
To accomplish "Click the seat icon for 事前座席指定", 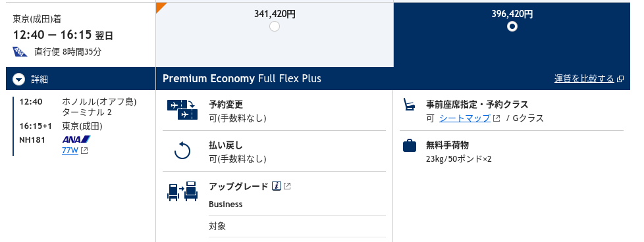I will (x=410, y=104).
